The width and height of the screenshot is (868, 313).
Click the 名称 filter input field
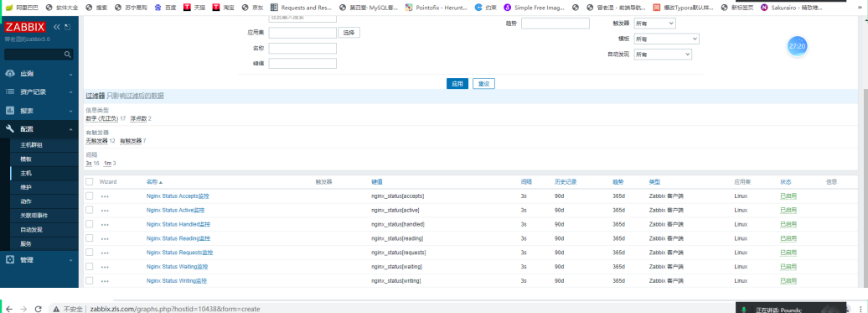click(x=302, y=48)
